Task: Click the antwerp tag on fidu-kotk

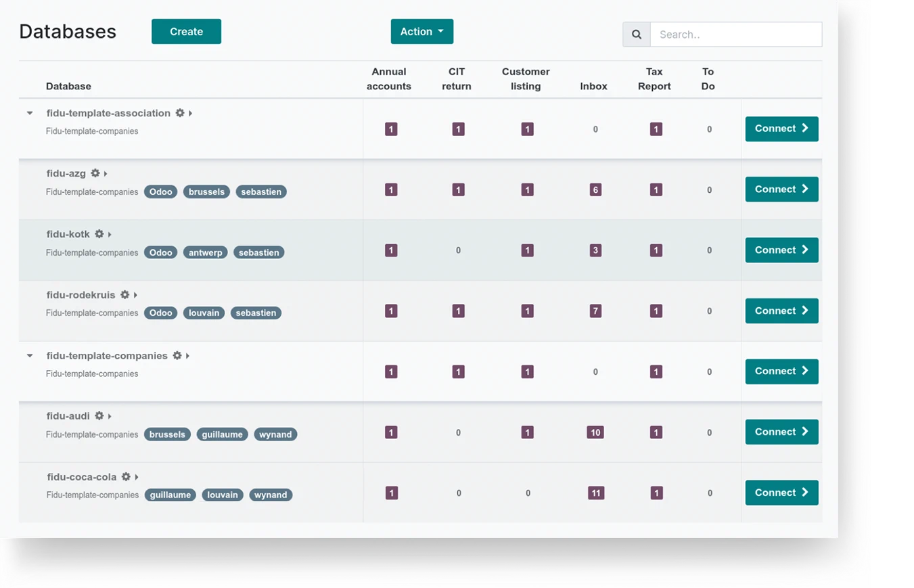Action: tap(206, 252)
